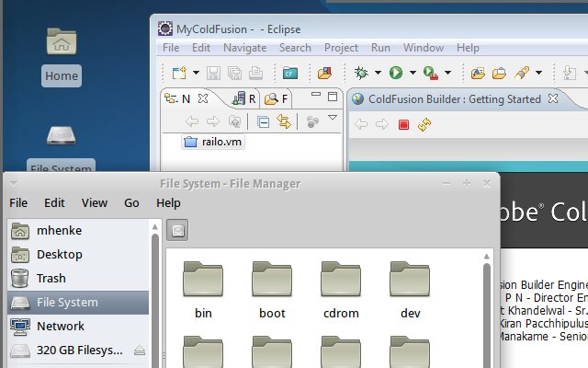Click browser Forward arrow in Getting Started
588x368 pixels.
[382, 124]
